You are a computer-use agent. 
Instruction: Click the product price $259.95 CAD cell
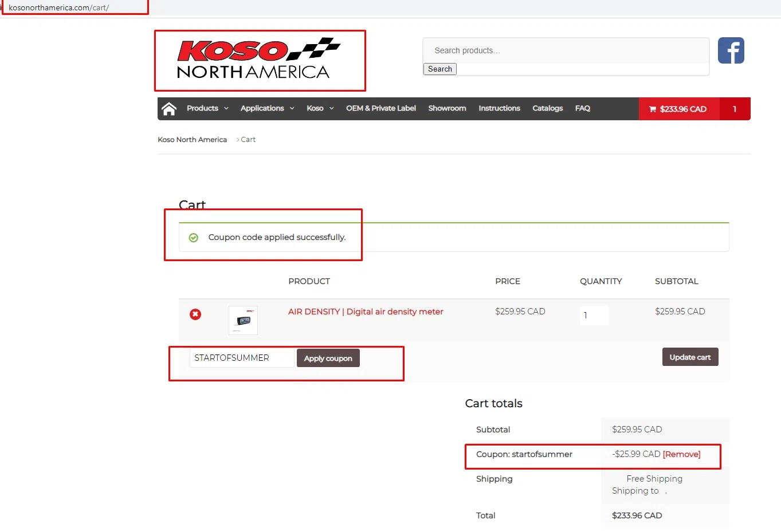coord(520,312)
